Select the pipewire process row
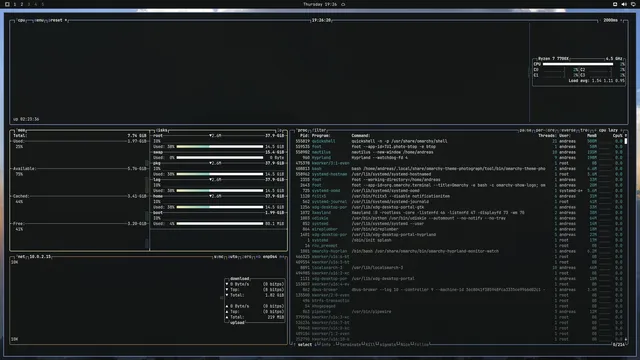The height and width of the screenshot is (360, 640). [x=459, y=312]
